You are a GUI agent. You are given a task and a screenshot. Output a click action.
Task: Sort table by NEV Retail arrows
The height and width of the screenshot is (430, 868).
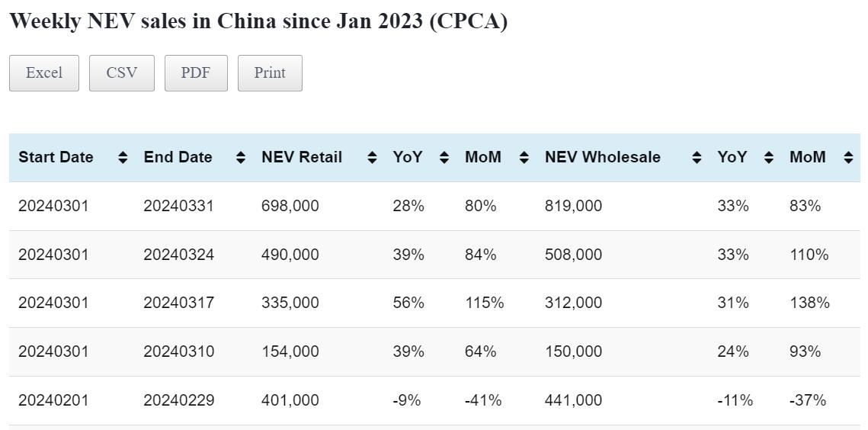click(x=372, y=158)
